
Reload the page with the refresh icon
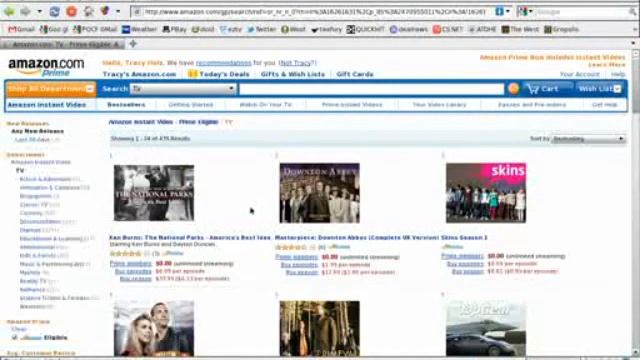pos(54,11)
